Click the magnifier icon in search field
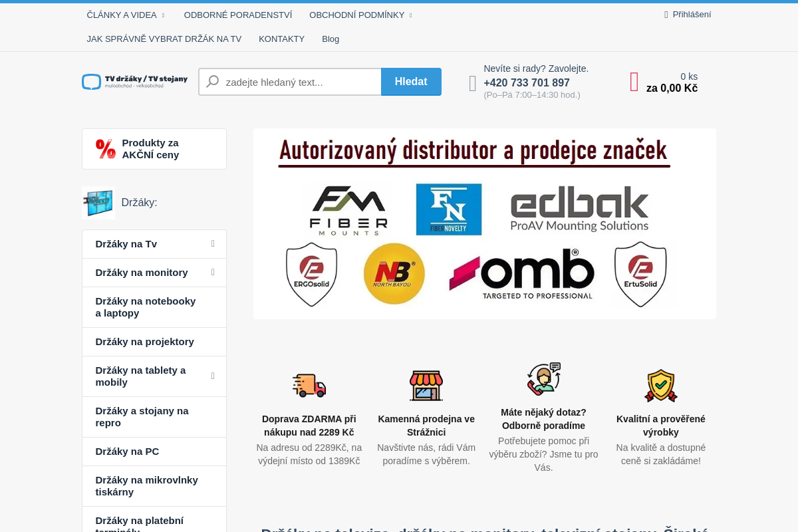 coord(213,82)
